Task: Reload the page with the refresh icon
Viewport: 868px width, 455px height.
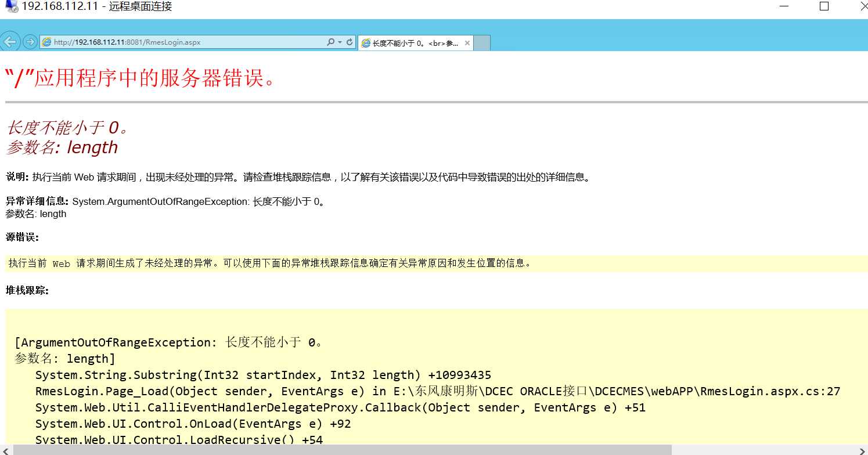Action: pos(350,42)
